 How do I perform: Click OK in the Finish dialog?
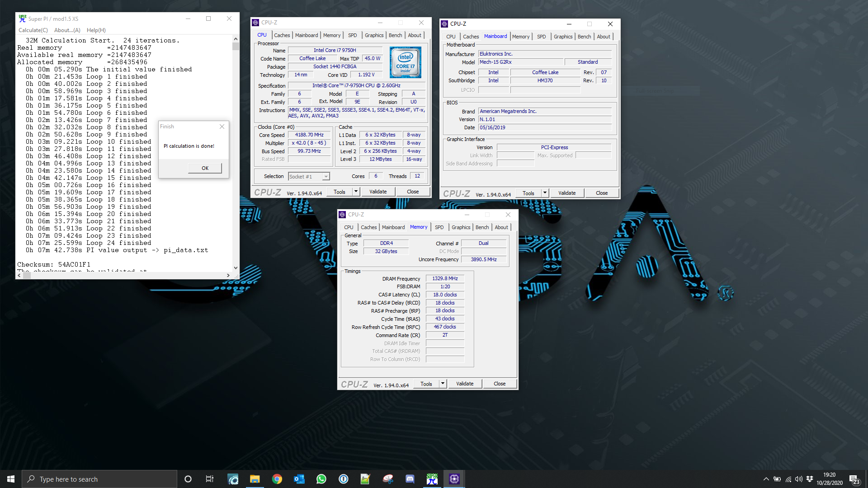pyautogui.click(x=205, y=168)
